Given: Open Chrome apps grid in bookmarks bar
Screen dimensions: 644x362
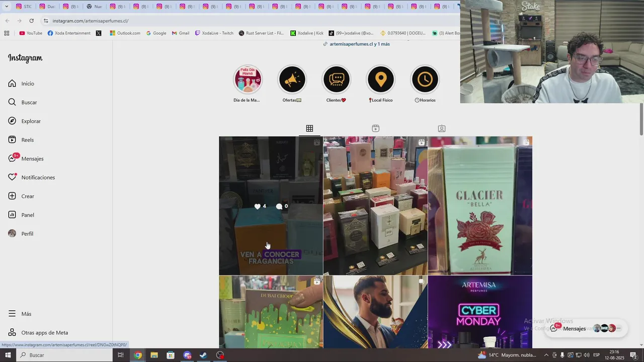Looking at the screenshot, I should pyautogui.click(x=7, y=33).
